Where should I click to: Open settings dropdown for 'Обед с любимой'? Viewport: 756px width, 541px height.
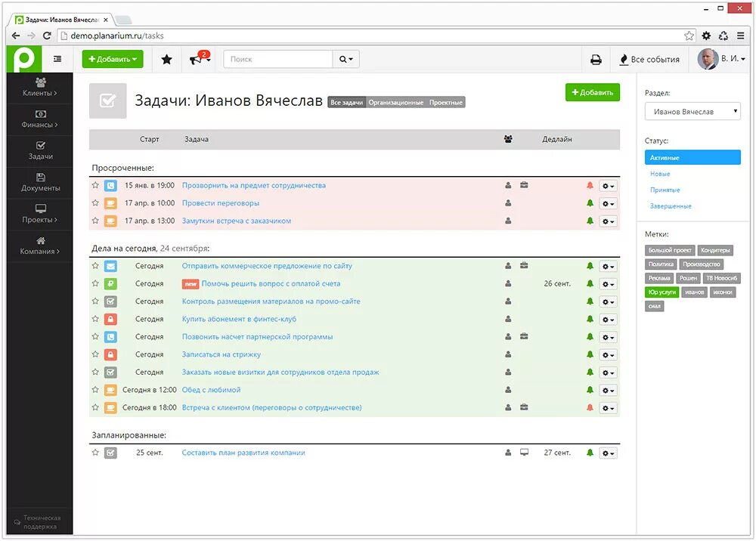[x=608, y=390]
